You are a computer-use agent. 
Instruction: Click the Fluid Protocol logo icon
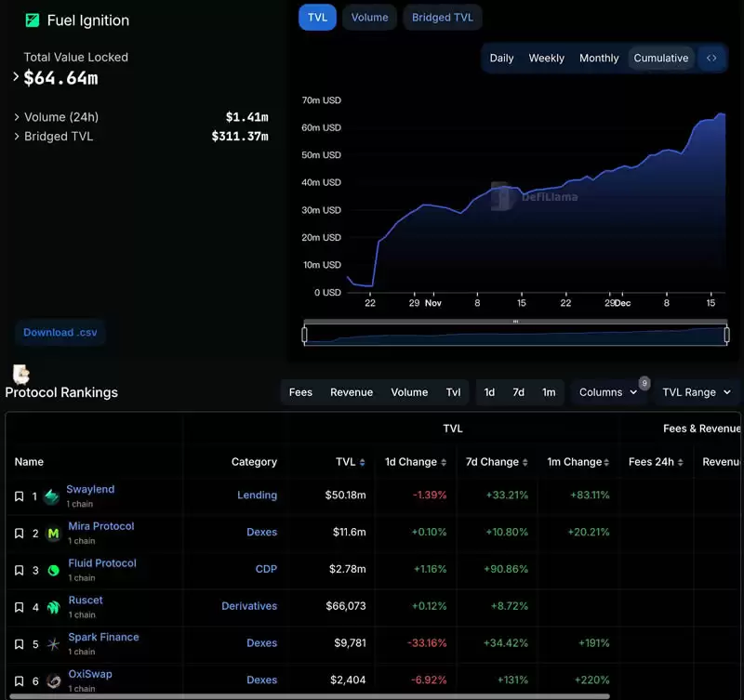(x=53, y=570)
